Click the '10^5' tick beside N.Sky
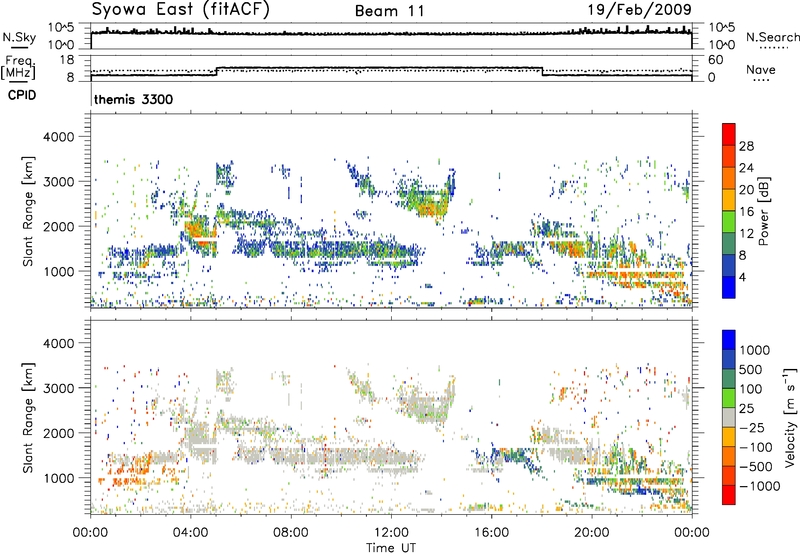Image resolution: width=800 pixels, height=554 pixels. click(61, 27)
